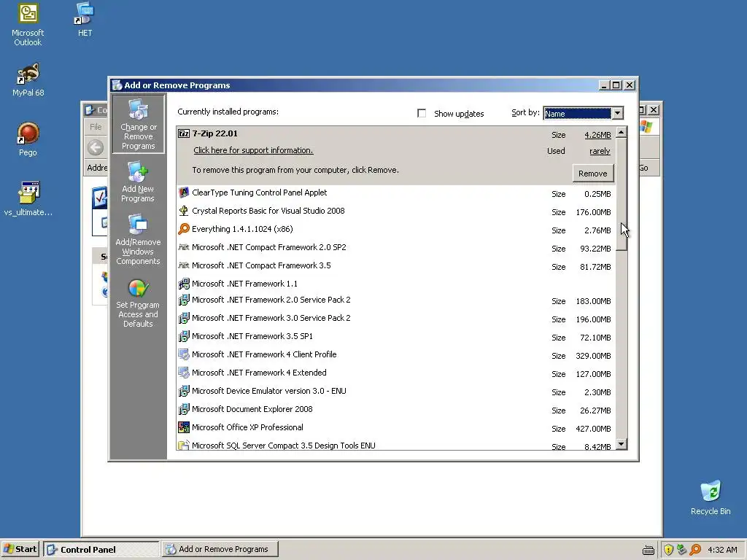Open the vs_ultimate installer desktop icon
The width and height of the screenshot is (747, 560).
coord(28,198)
